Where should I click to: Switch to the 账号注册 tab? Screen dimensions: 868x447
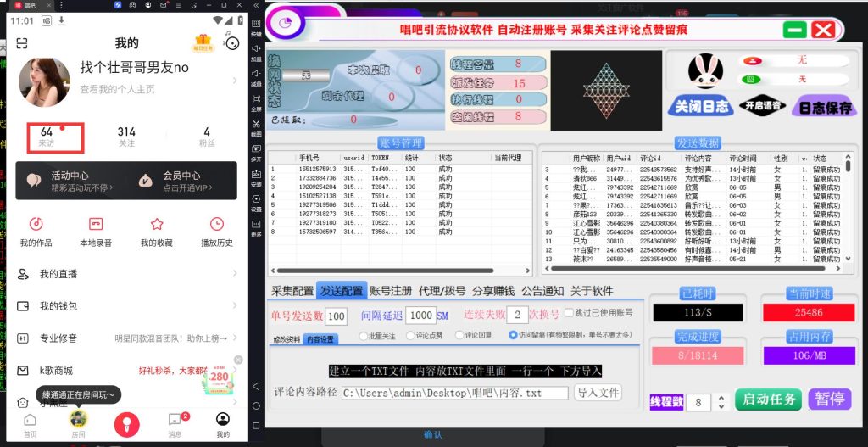coord(390,291)
